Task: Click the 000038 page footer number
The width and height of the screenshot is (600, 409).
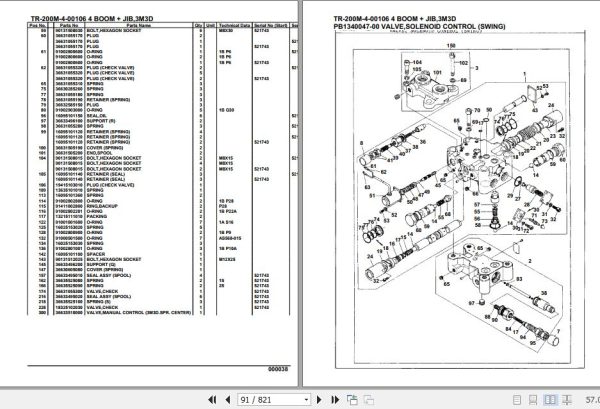Action: [x=278, y=369]
